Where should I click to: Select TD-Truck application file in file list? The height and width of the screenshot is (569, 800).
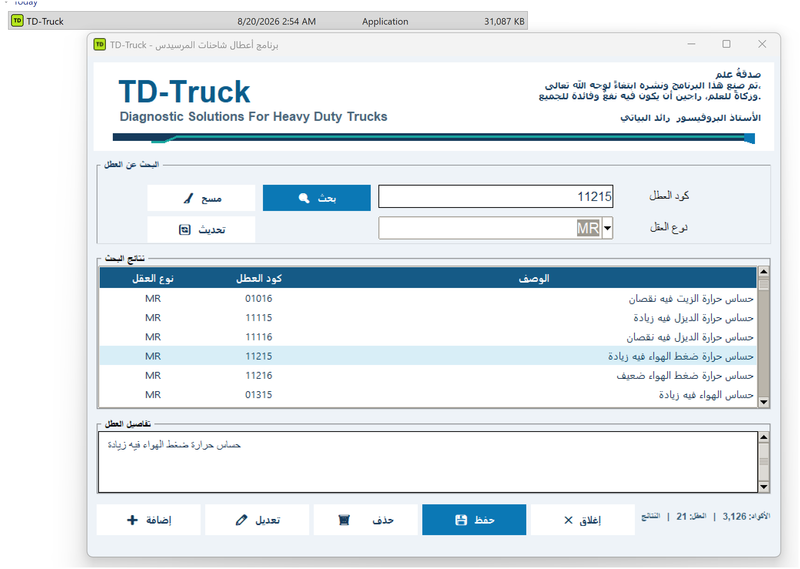point(268,21)
